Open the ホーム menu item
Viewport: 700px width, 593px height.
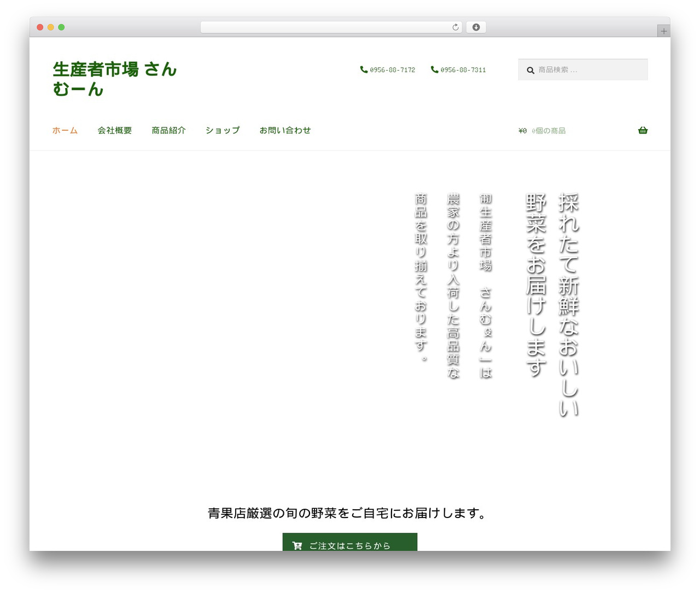click(x=65, y=130)
